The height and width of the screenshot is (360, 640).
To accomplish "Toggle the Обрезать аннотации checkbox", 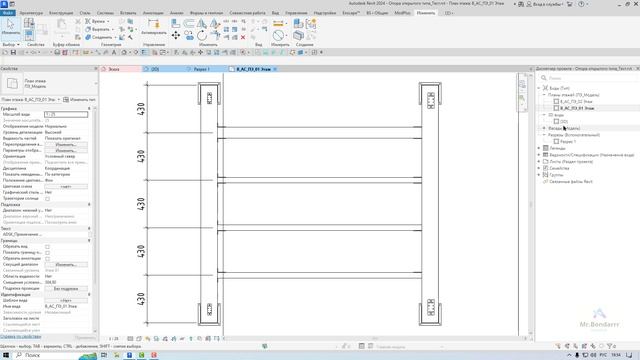I will point(47,259).
